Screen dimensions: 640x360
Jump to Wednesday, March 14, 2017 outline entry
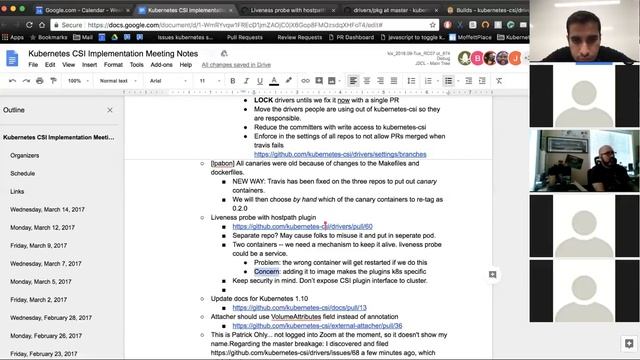click(x=47, y=209)
